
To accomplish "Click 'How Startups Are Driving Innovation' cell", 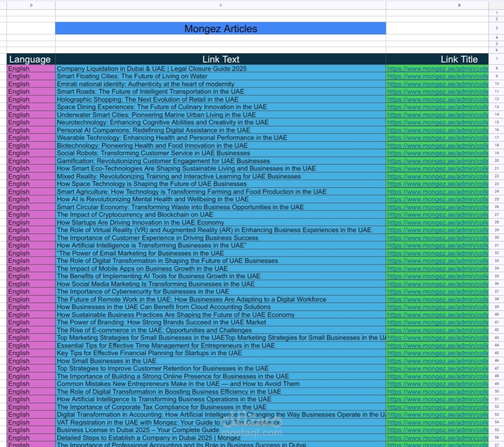I will [x=220, y=222].
